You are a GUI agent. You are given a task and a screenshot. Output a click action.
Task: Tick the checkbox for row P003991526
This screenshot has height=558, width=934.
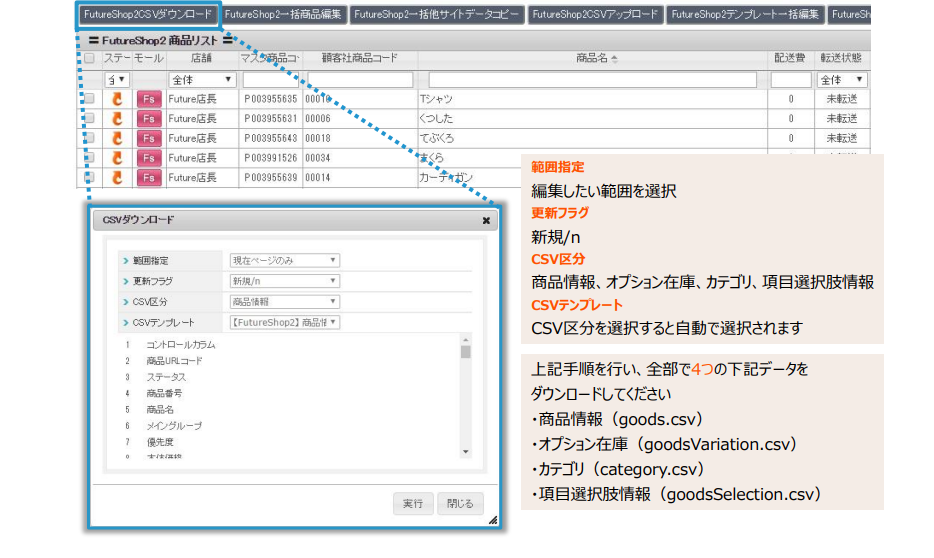pos(89,157)
